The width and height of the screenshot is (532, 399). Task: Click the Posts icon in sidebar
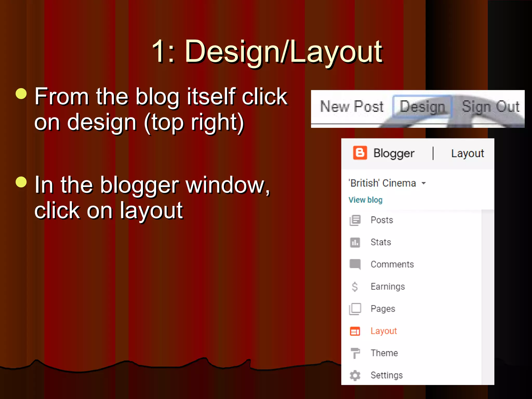pyautogui.click(x=355, y=220)
